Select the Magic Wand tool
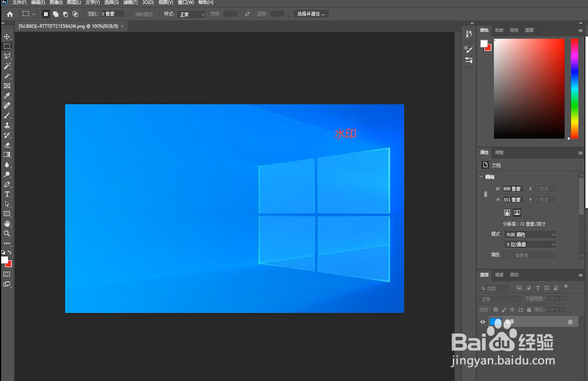This screenshot has height=381, width=588. tap(7, 66)
